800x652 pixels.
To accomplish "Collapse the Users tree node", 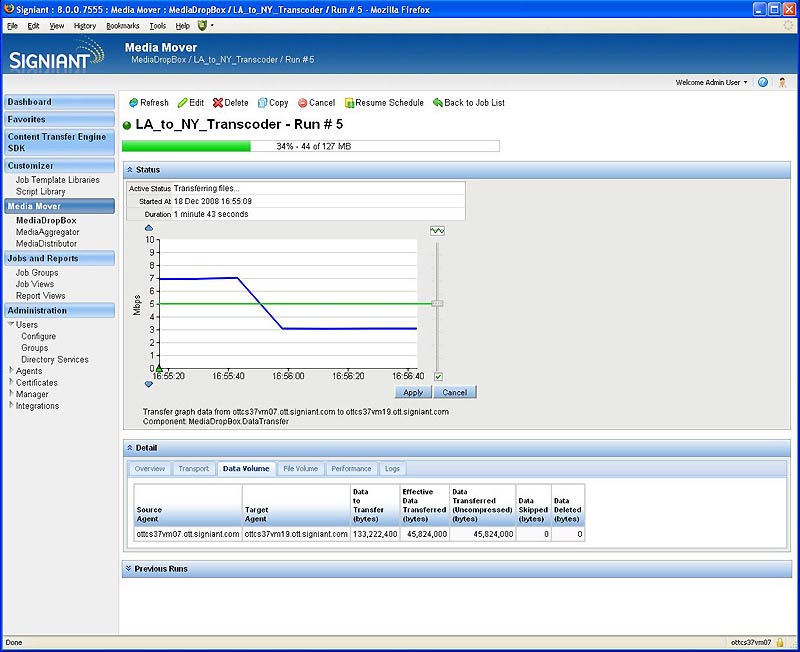I will click(x=11, y=324).
